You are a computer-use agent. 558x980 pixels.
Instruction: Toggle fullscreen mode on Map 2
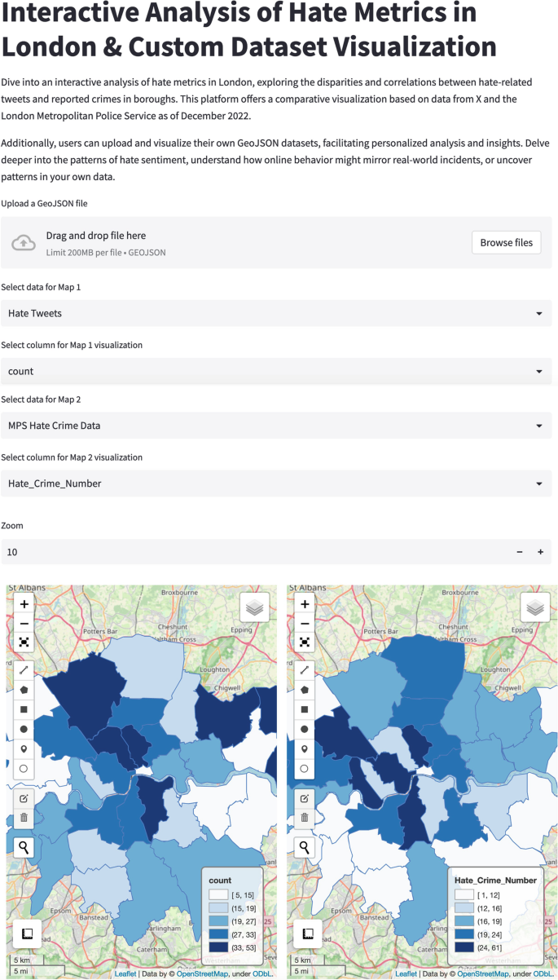click(304, 642)
